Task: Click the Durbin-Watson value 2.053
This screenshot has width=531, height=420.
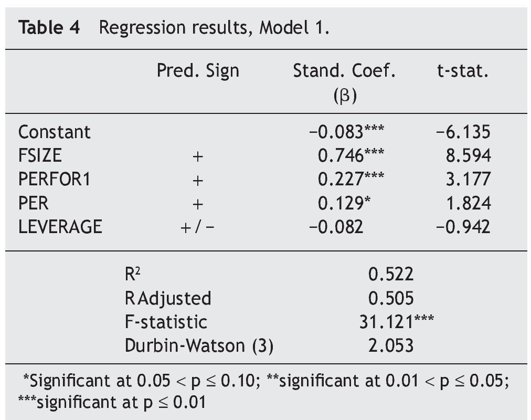Action: (x=390, y=345)
